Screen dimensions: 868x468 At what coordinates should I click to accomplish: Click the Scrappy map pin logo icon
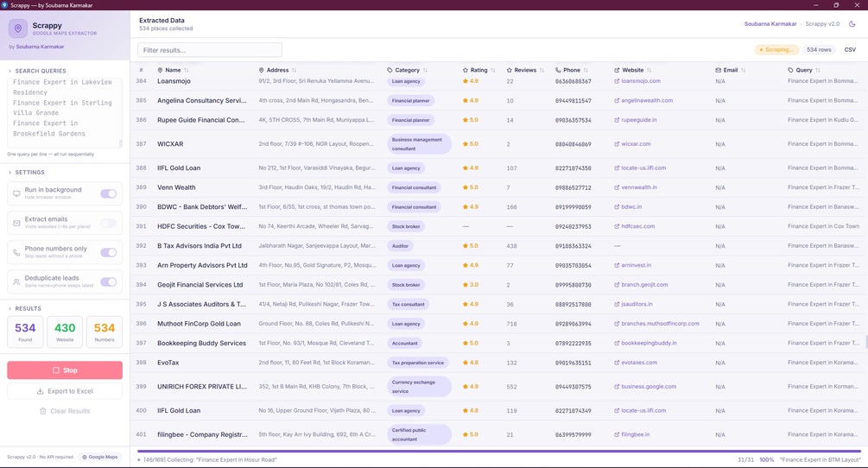(x=18, y=28)
